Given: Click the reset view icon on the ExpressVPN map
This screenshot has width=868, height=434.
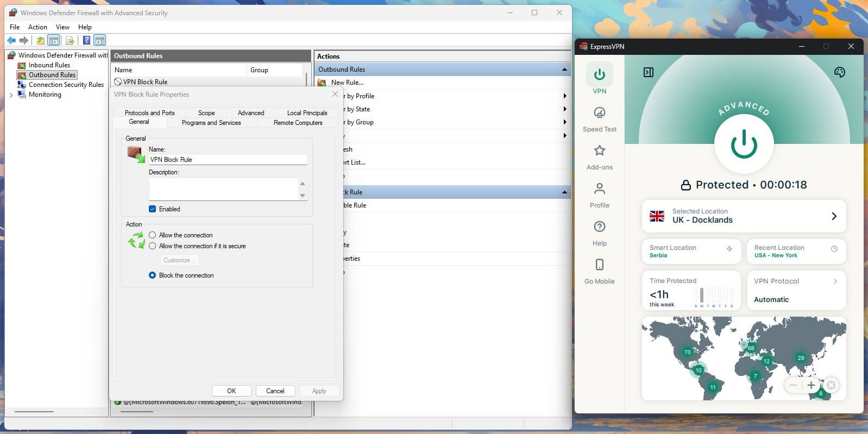Looking at the screenshot, I should tap(831, 385).
